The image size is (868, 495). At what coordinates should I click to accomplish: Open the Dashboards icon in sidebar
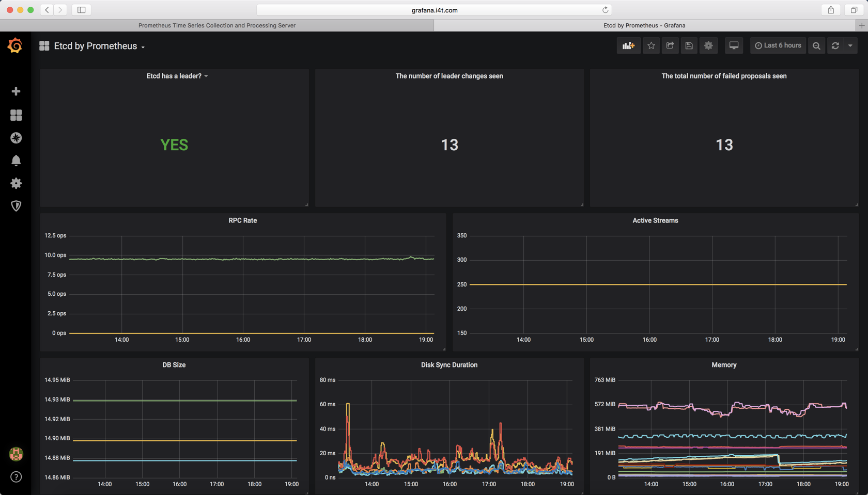tap(16, 115)
